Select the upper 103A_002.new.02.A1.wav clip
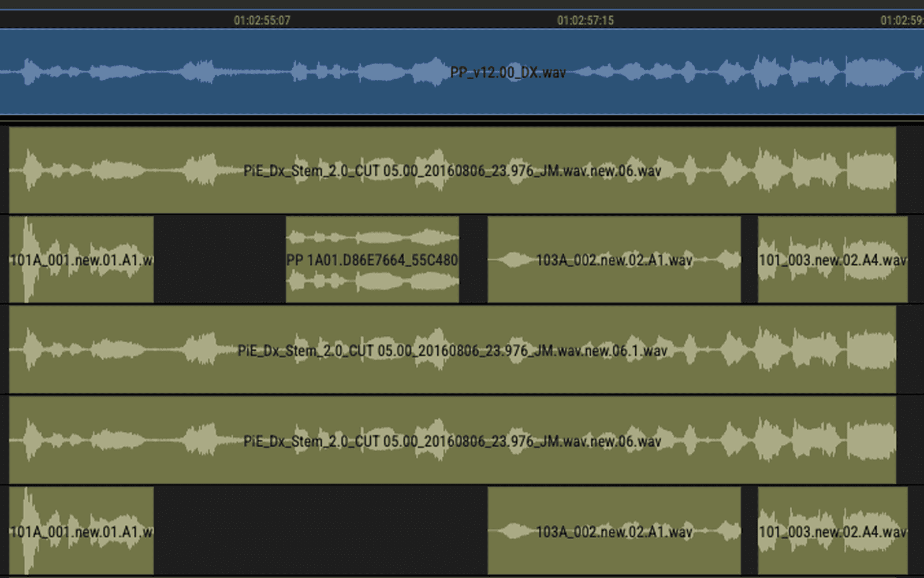924x578 pixels. (614, 260)
